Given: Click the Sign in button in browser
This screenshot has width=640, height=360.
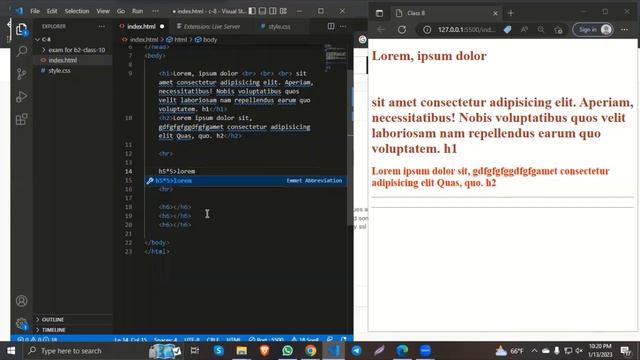Looking at the screenshot, I should tap(593, 29).
